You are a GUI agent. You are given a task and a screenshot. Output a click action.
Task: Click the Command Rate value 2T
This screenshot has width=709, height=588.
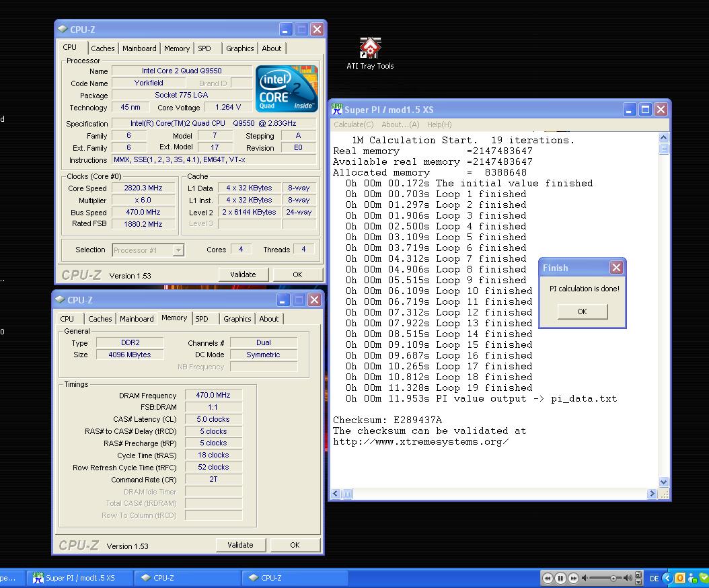click(x=213, y=480)
